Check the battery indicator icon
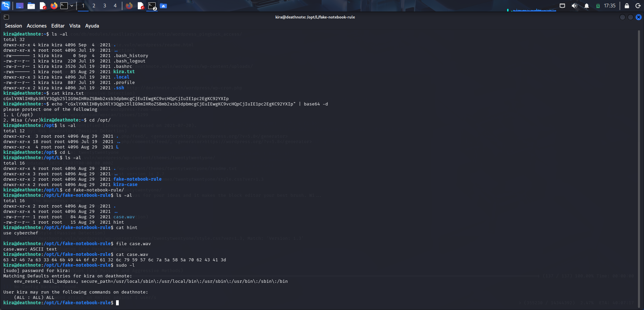This screenshot has width=644, height=310. 598,5
